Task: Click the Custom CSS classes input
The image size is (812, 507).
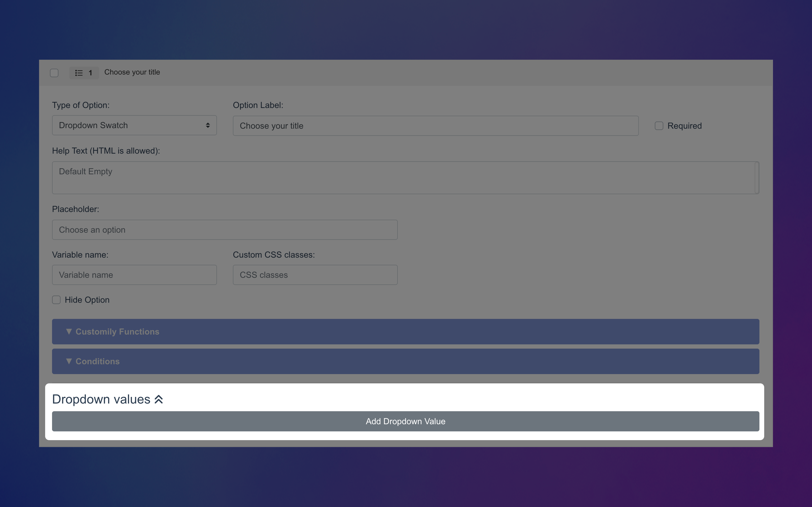Action: (315, 275)
